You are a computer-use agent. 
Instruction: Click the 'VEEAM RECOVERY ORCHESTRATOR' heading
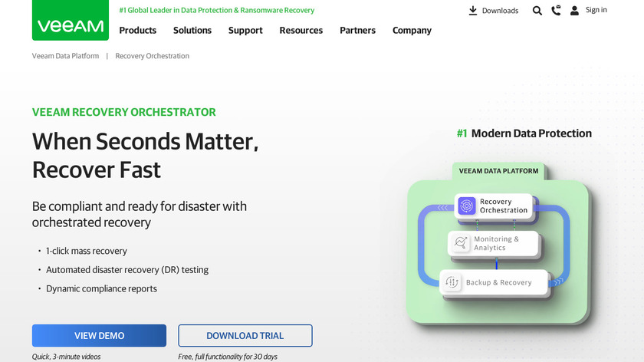(x=123, y=112)
